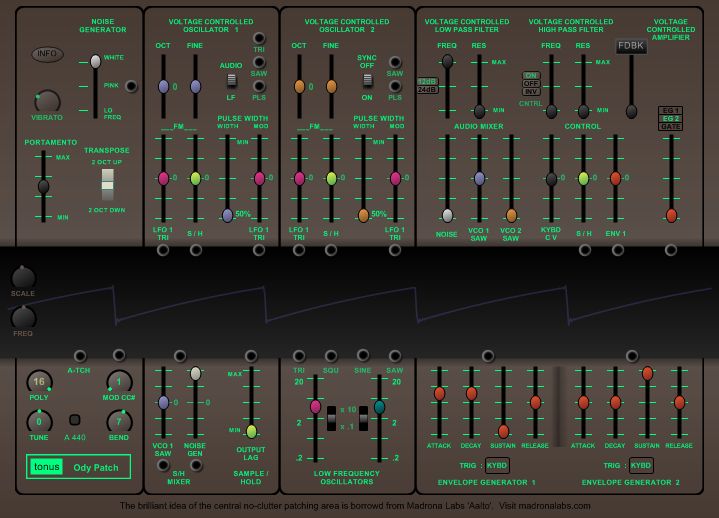Set high pass CNTRL to ON
This screenshot has height=518, width=719.
click(x=531, y=76)
